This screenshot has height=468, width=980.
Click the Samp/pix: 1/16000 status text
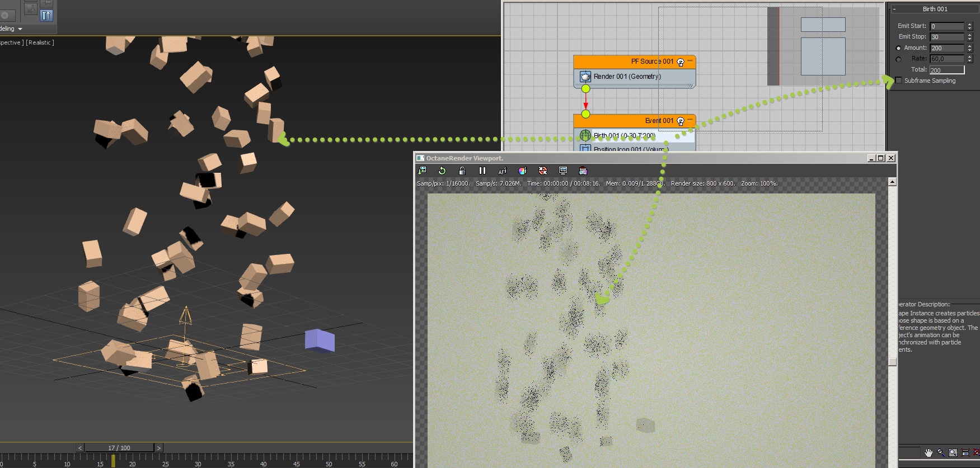coord(443,183)
